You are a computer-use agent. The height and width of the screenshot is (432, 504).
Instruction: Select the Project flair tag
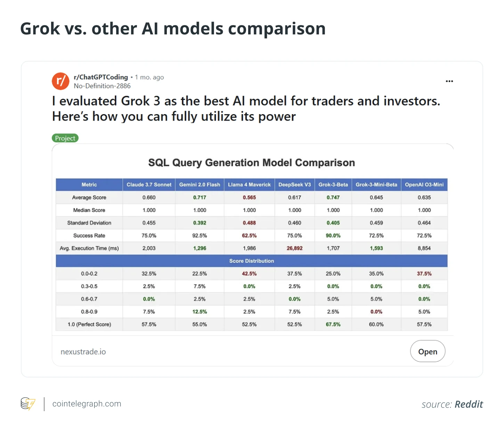click(65, 138)
